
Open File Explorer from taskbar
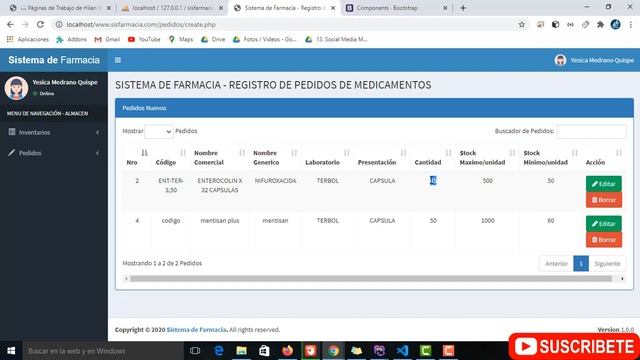(x=241, y=351)
